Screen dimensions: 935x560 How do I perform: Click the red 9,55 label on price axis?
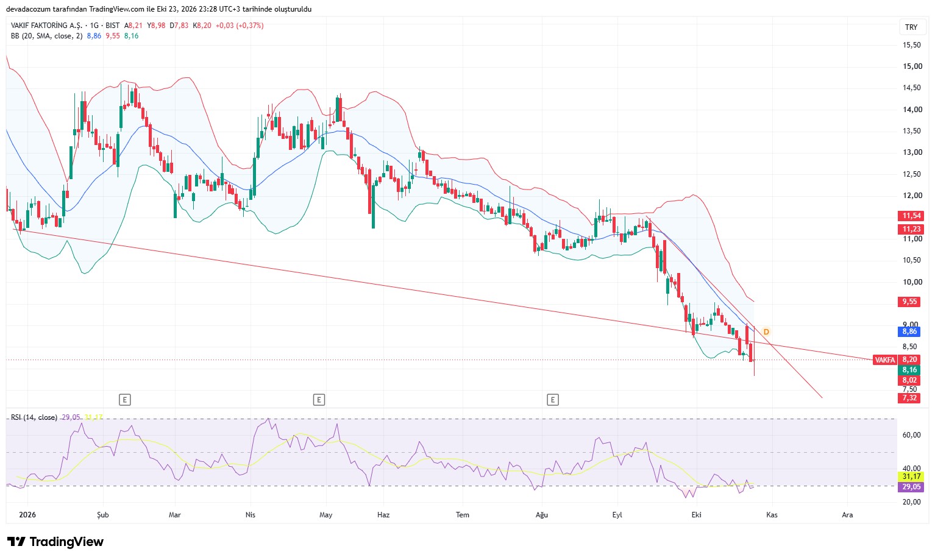pyautogui.click(x=910, y=302)
